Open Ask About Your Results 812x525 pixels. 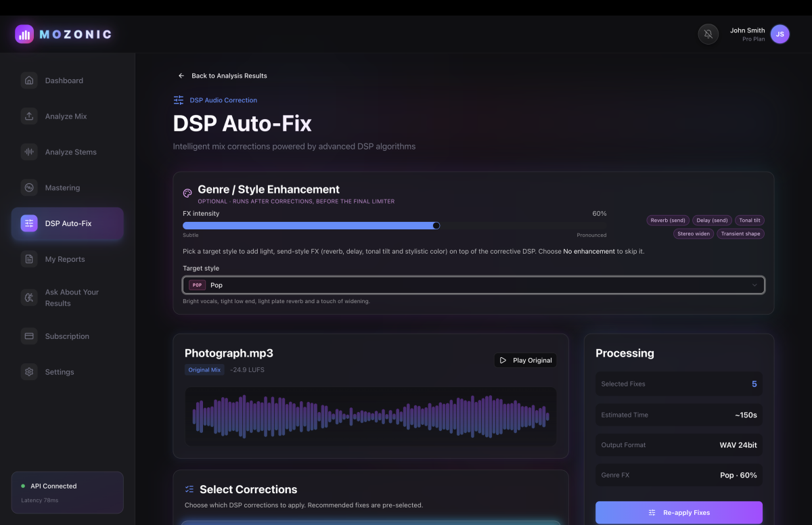tap(68, 298)
